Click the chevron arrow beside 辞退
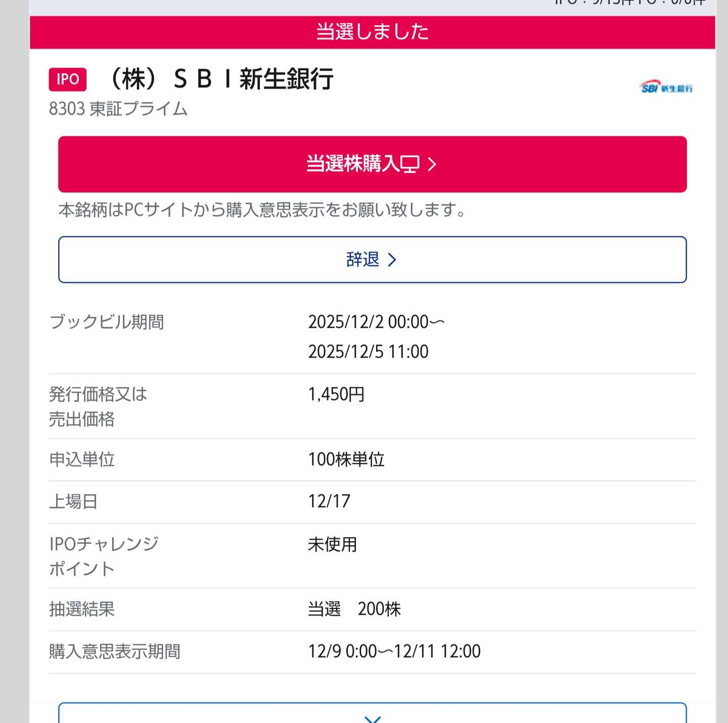Screen dimensions: 728x723 tap(392, 260)
